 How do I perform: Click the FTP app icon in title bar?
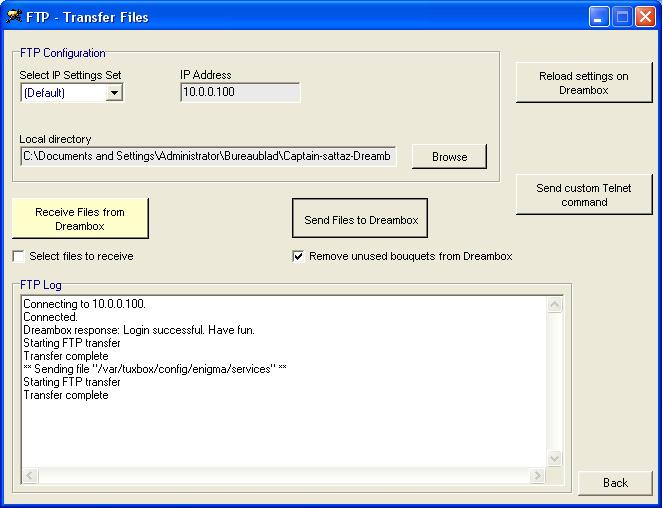point(14,16)
